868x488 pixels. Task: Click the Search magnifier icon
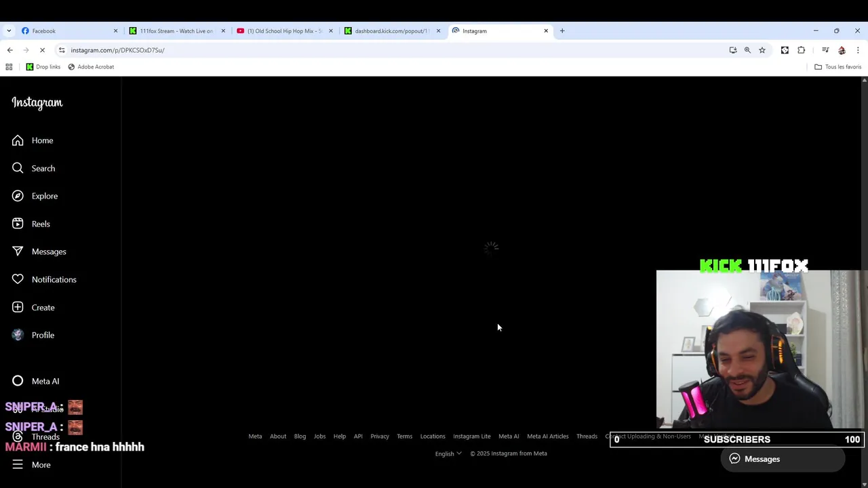[x=18, y=168]
